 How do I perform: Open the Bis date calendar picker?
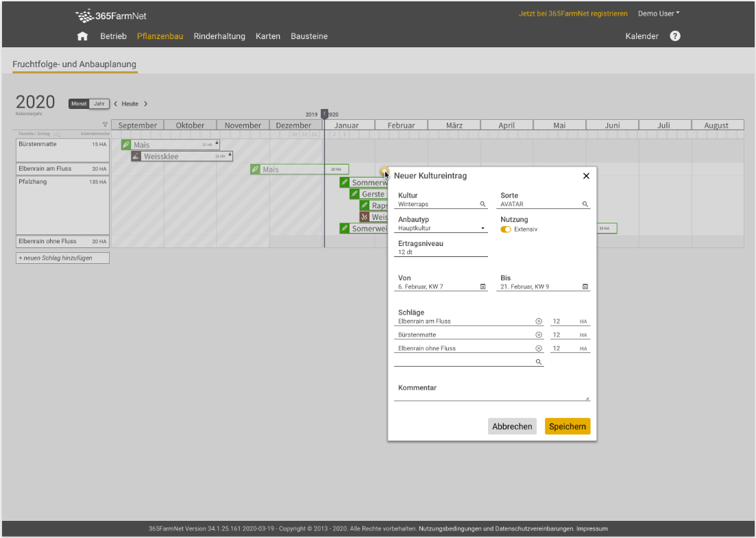click(x=585, y=286)
